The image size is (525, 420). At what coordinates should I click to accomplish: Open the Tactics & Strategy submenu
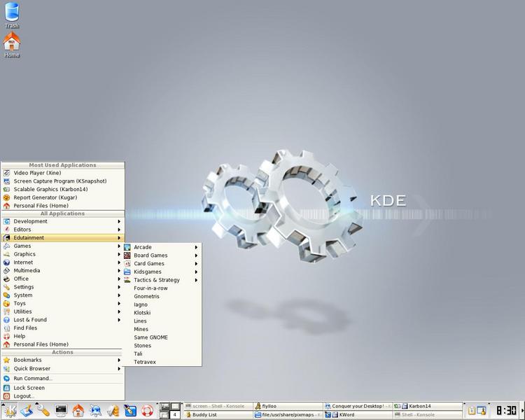click(x=162, y=280)
